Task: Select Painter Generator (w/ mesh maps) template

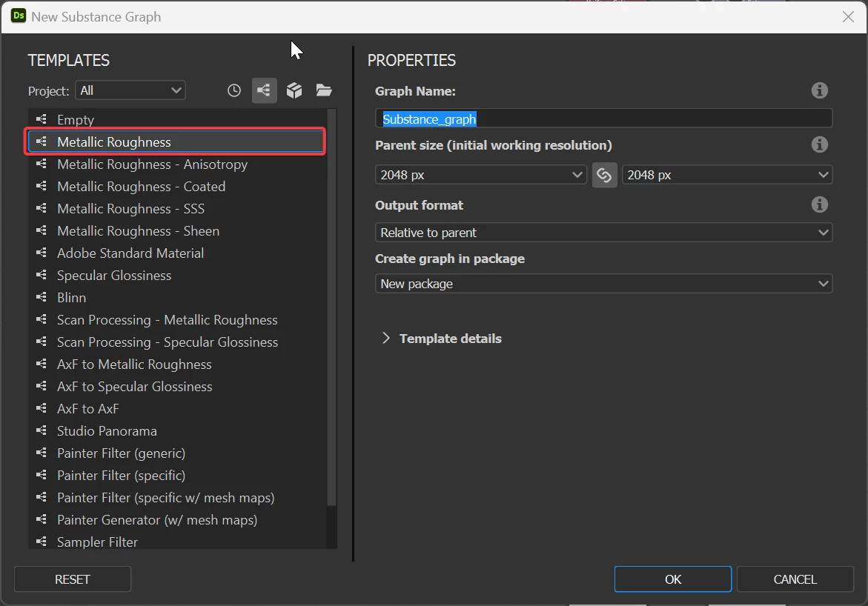Action: click(x=177, y=519)
